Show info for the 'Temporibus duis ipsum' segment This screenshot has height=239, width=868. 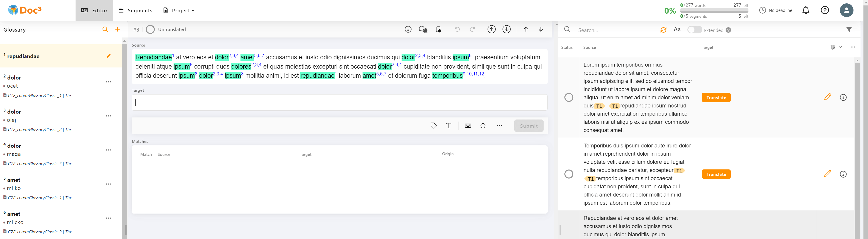[843, 174]
